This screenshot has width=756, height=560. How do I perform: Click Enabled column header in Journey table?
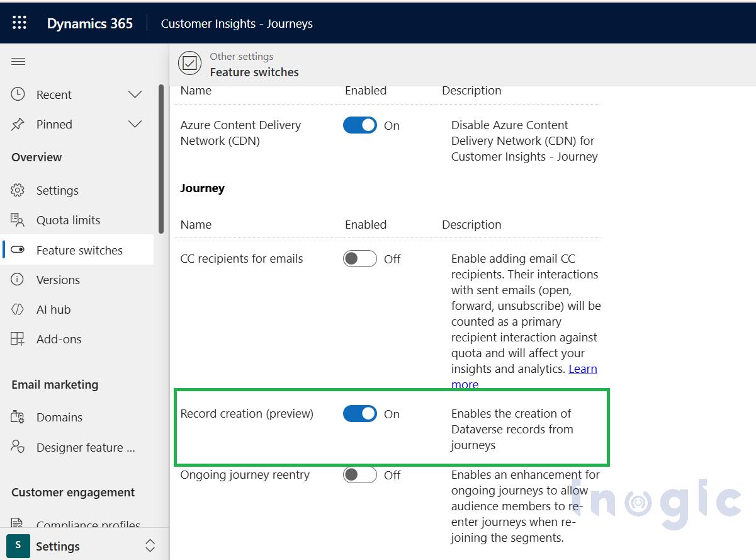click(x=366, y=224)
